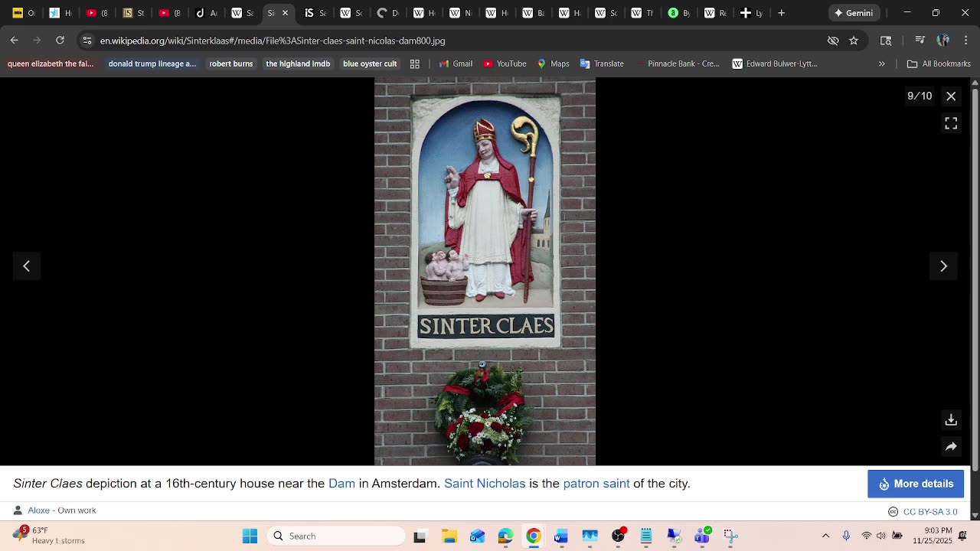Screen dimensions: 980x551
Task: Switch to the 'Ly' tab with plus icon
Action: (752, 13)
